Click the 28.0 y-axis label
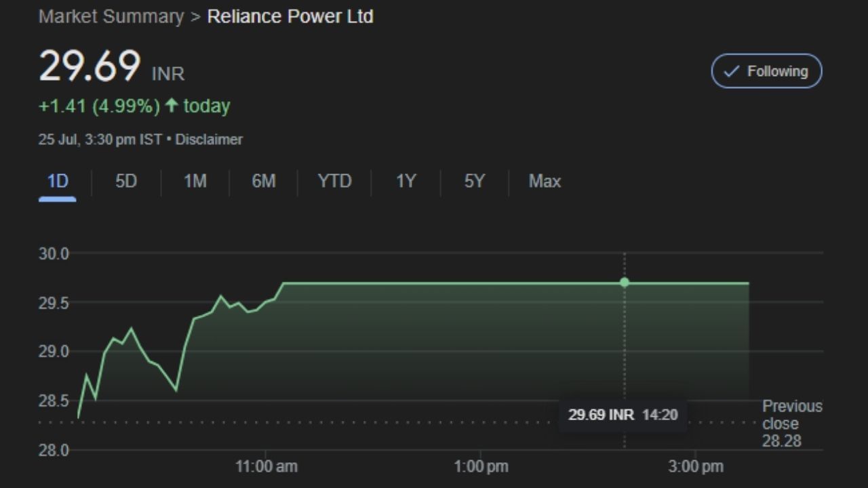 54,449
